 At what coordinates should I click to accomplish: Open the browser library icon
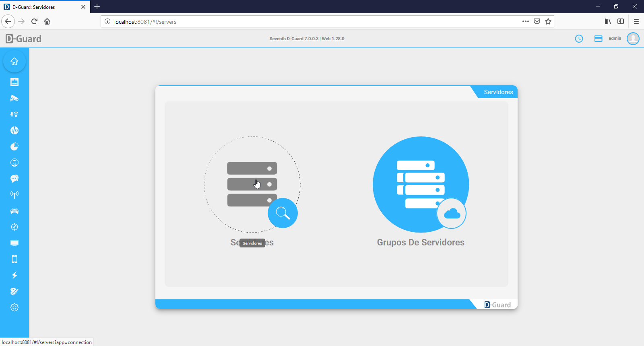coord(608,21)
